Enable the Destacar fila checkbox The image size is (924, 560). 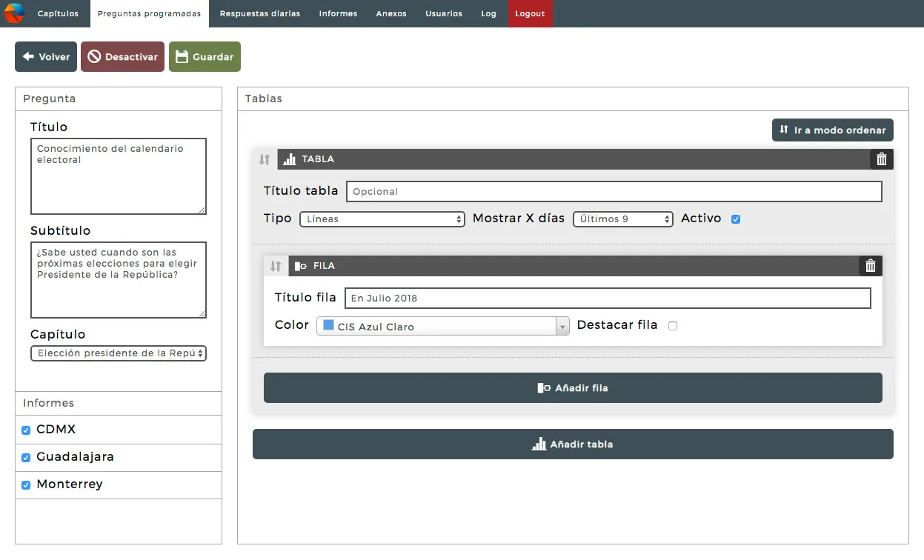click(x=672, y=325)
